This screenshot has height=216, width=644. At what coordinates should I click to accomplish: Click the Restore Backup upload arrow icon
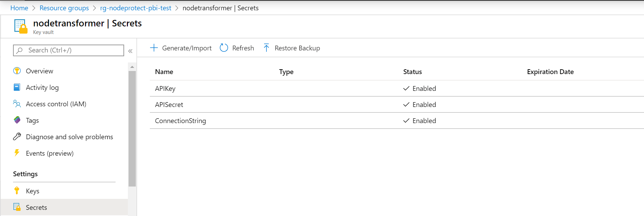(x=266, y=48)
